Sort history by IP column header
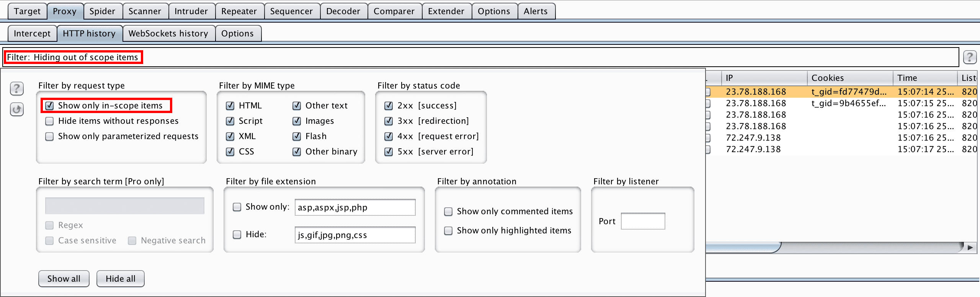The height and width of the screenshot is (297, 980). [764, 78]
